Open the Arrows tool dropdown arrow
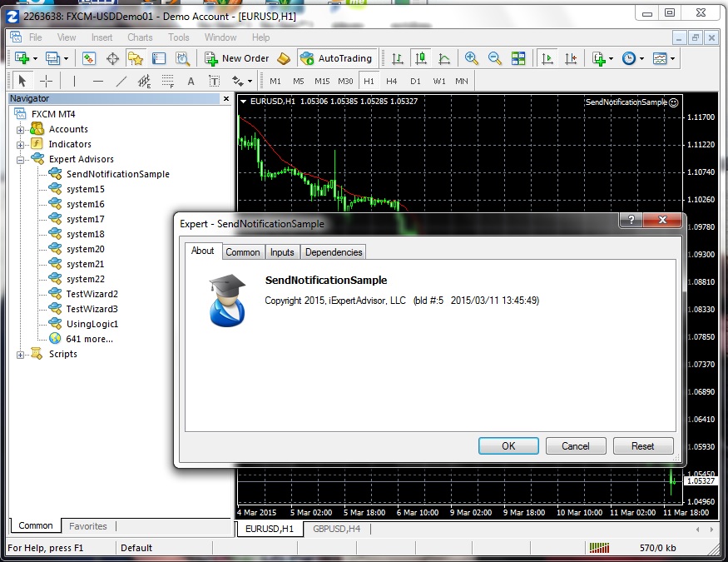 [x=250, y=82]
